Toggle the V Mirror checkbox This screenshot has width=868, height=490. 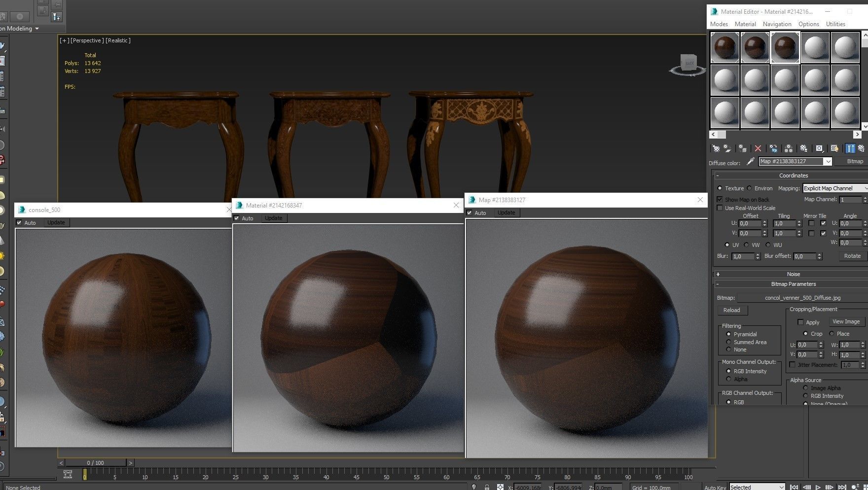coord(811,233)
